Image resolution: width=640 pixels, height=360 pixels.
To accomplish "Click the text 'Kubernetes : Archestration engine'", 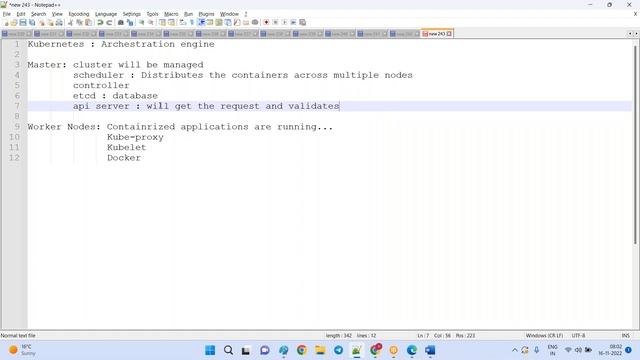I will (x=121, y=44).
